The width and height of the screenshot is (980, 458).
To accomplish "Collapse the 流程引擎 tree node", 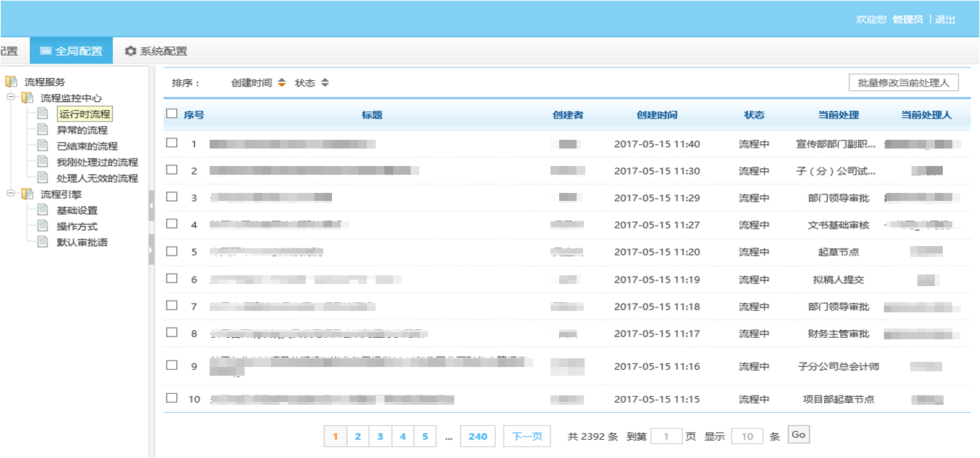I will pyautogui.click(x=11, y=194).
